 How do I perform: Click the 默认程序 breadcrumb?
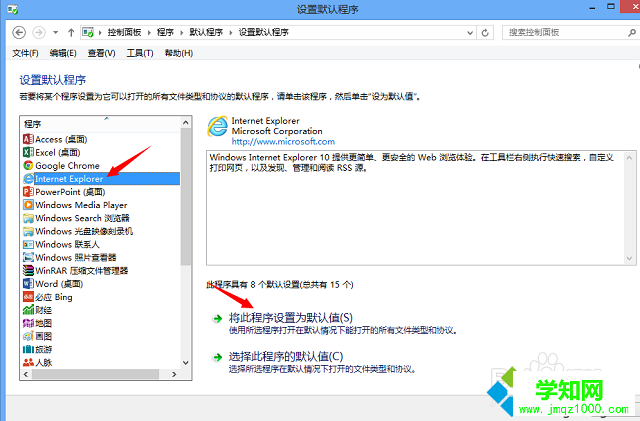[206, 32]
